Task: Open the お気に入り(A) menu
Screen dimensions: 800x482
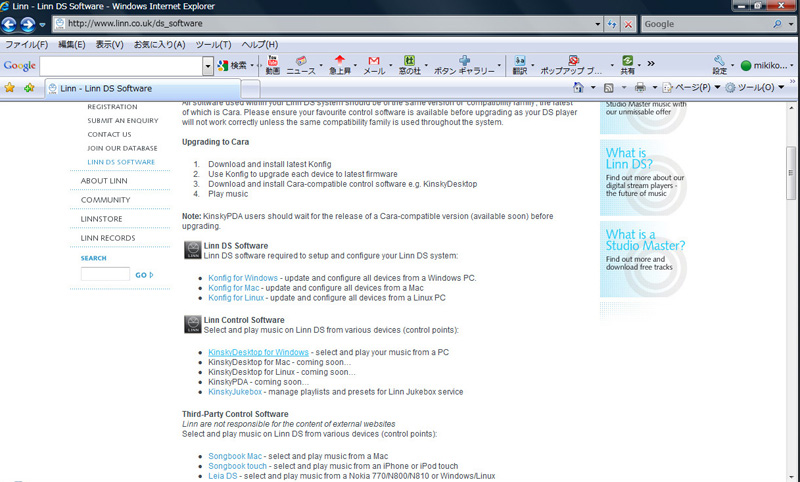Action: tap(160, 44)
